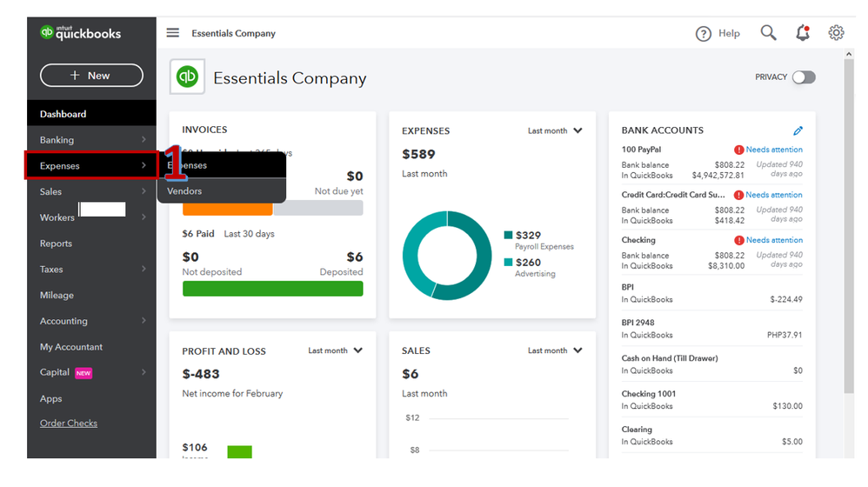The height and width of the screenshot is (487, 868).
Task: Click Credit Card red alert icon
Action: pos(738,195)
